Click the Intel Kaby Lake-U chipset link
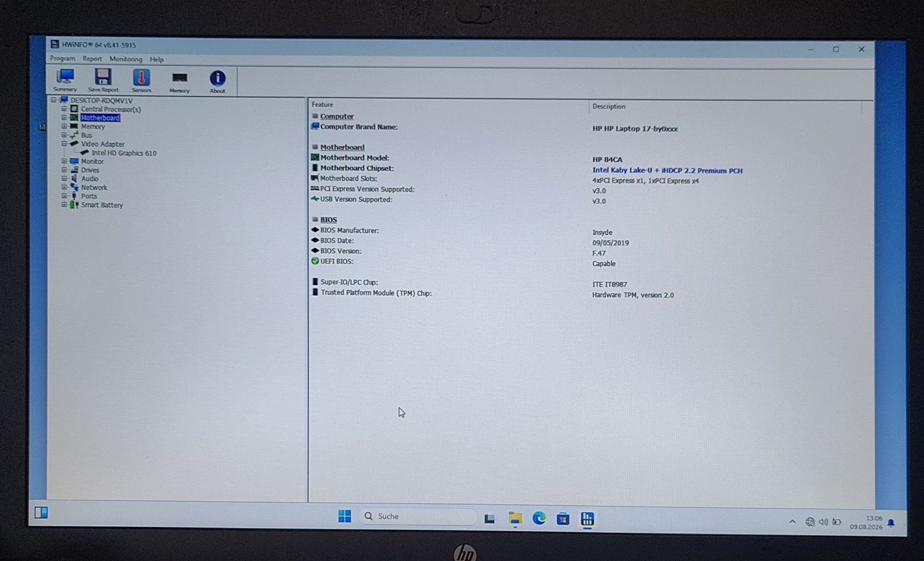The image size is (924, 561). coord(667,171)
